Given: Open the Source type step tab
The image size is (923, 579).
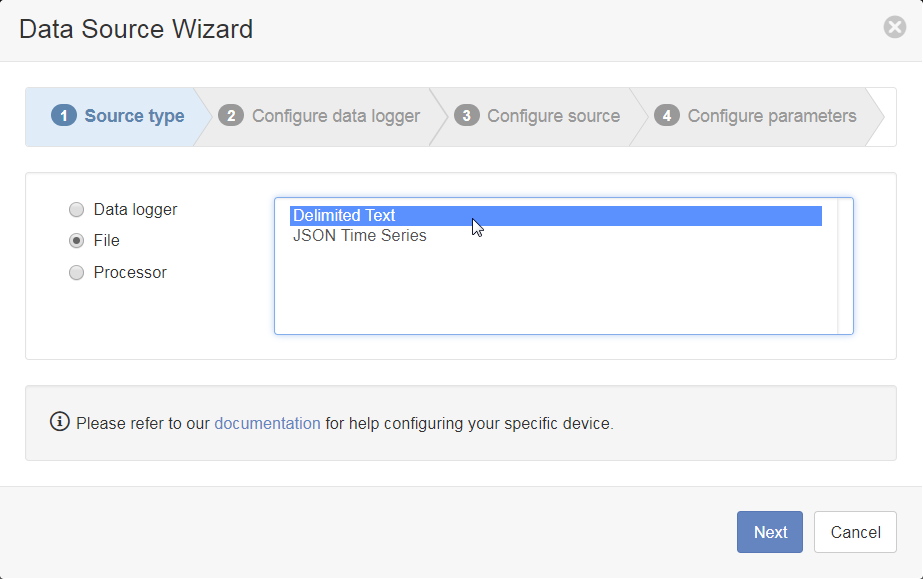Looking at the screenshot, I should 118,117.
